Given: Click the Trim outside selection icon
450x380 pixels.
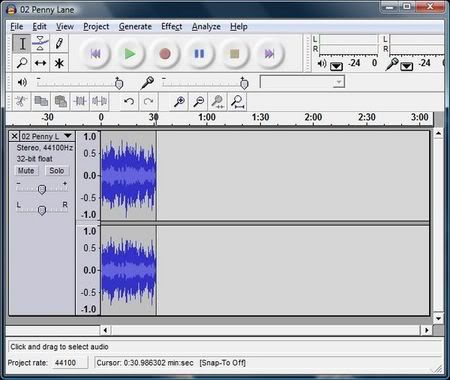Looking at the screenshot, I should click(80, 101).
